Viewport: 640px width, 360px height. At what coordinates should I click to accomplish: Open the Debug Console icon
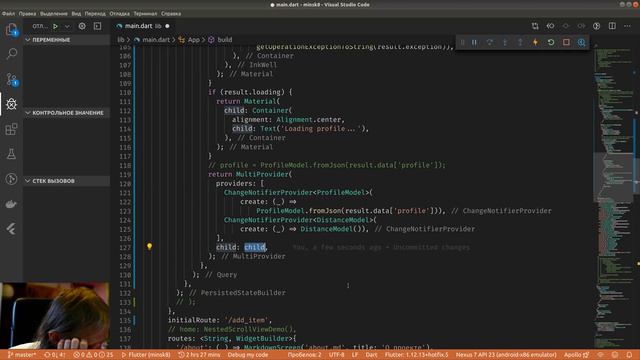click(98, 26)
